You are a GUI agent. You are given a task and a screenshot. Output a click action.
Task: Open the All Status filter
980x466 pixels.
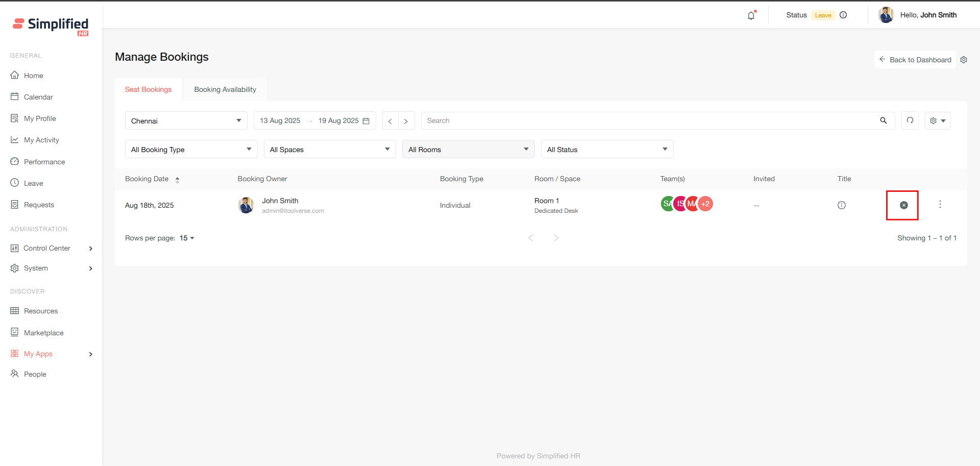606,150
